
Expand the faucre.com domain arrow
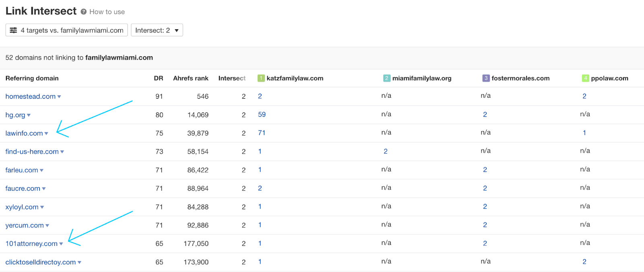coord(43,189)
